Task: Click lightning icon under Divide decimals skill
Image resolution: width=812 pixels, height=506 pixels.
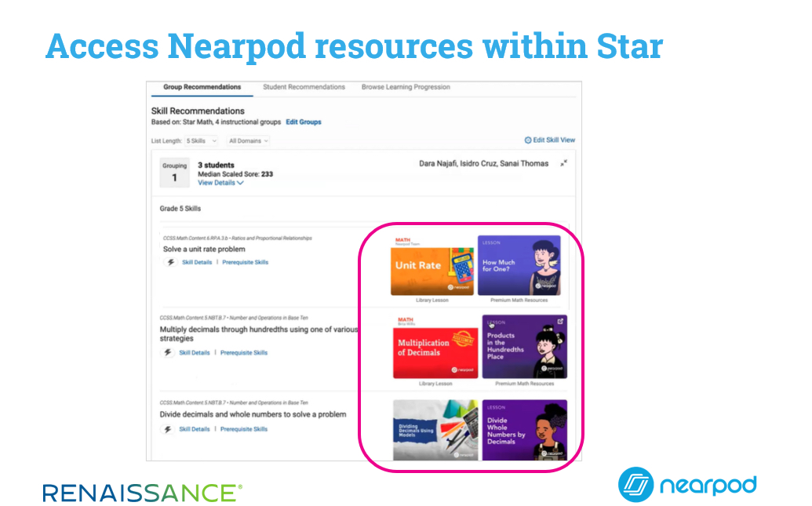Action: (x=167, y=429)
